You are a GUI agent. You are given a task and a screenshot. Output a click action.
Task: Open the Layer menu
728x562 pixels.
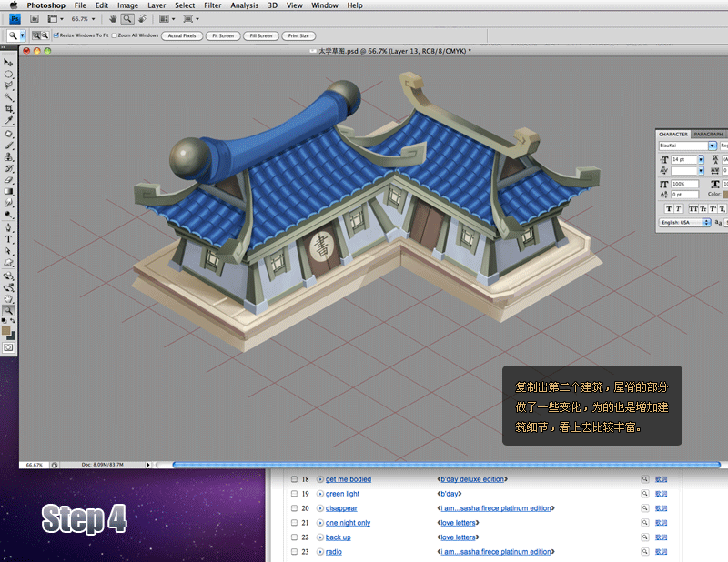click(157, 5)
